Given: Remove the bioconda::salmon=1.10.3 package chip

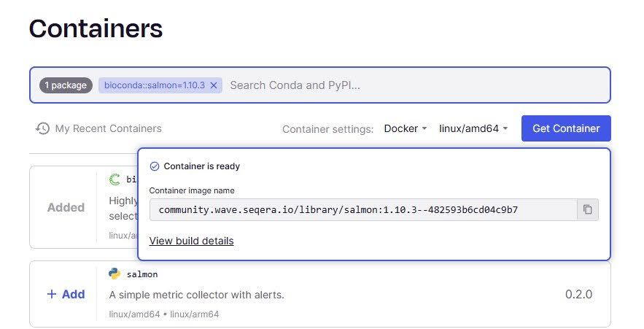Looking at the screenshot, I should (214, 85).
